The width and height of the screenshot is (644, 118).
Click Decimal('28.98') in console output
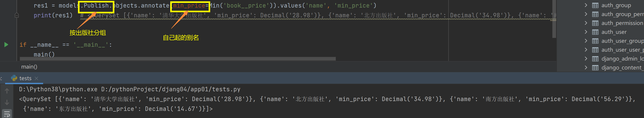click(x=222, y=99)
